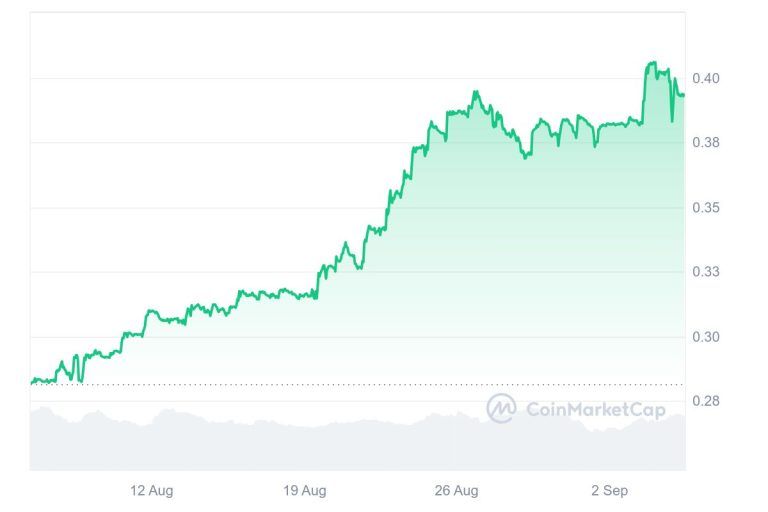Select the 19 Aug date label

tap(304, 490)
